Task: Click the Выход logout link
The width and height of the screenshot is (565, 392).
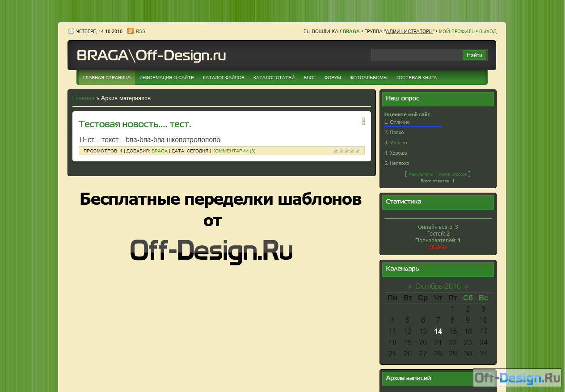Action: pyautogui.click(x=488, y=32)
